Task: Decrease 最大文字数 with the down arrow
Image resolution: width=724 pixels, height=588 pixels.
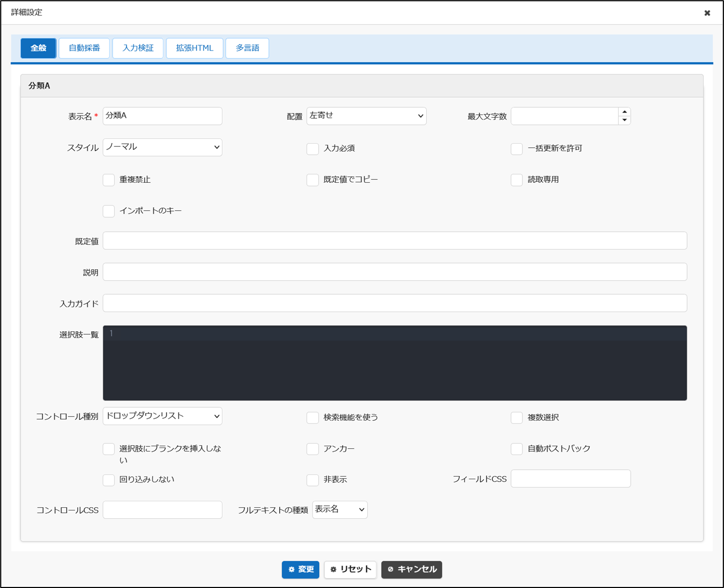Action: (x=625, y=120)
